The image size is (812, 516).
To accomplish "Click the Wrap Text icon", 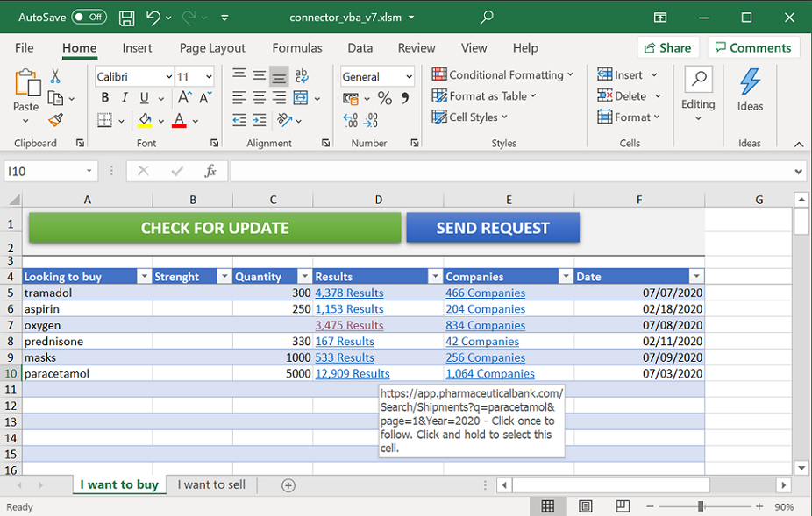I will tap(302, 76).
